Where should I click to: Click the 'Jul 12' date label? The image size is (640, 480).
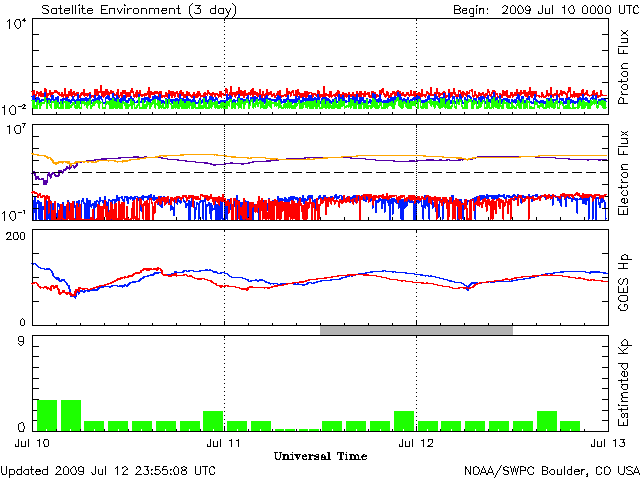click(416, 443)
